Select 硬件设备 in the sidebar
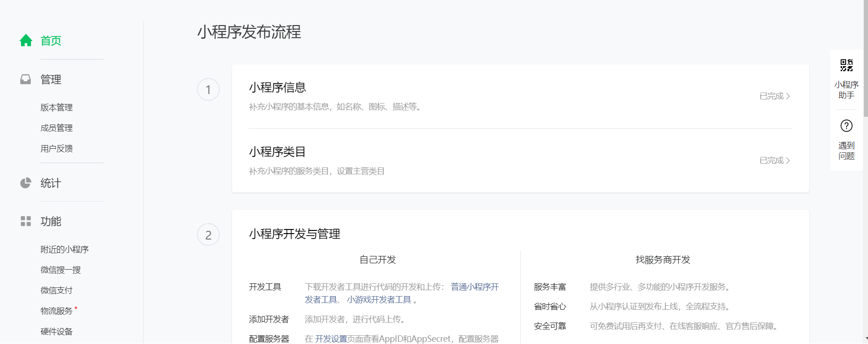 [x=57, y=332]
